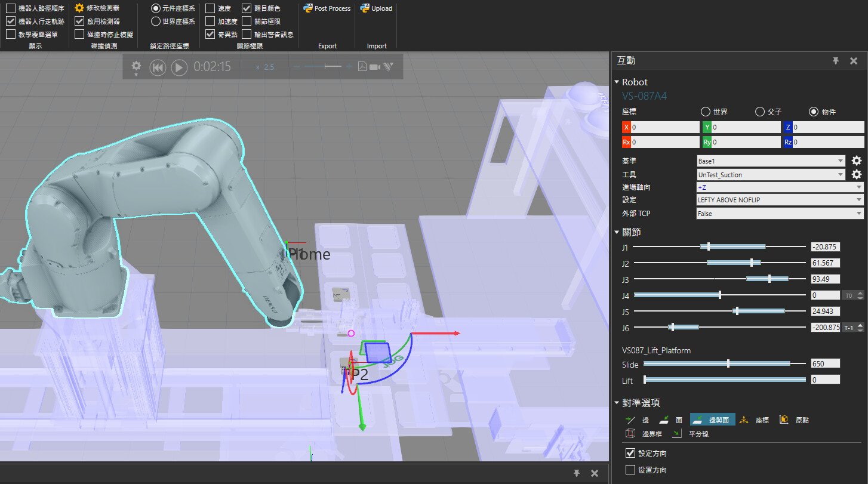Open the 工具 UnTest_Suction dropdown
The height and width of the screenshot is (484, 868).
tap(771, 174)
